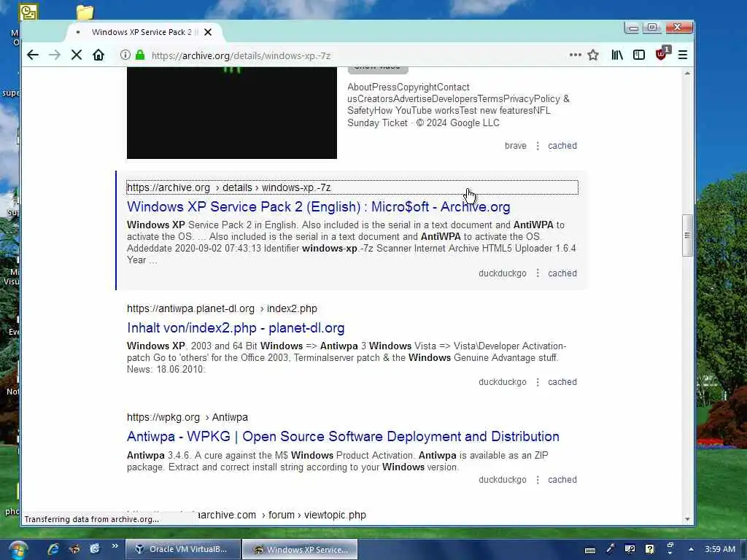This screenshot has width=747, height=560.
Task: Click duckduckgo label under planet-dl.org result
Action: click(x=502, y=382)
